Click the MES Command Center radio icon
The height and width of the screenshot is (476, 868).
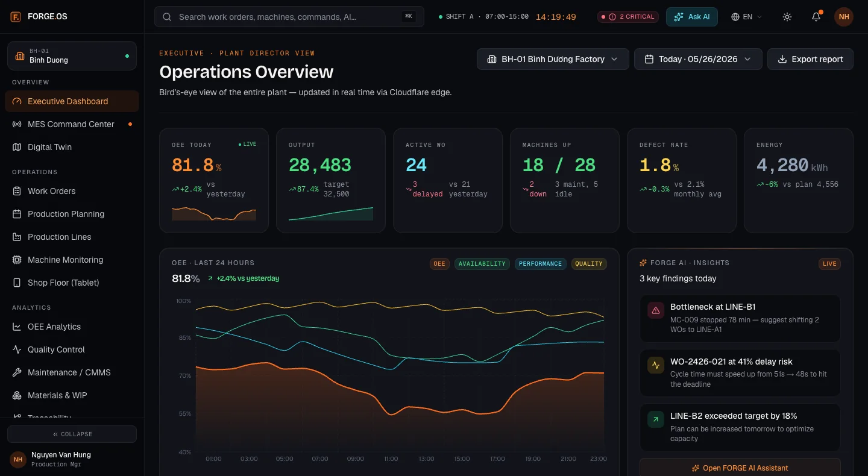click(x=17, y=124)
